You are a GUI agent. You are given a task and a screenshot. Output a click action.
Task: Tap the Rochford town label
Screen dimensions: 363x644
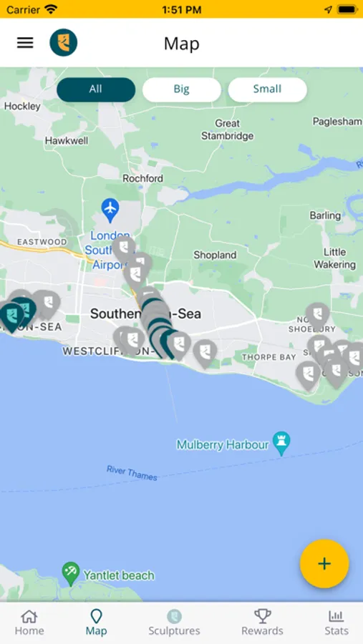[x=142, y=178]
